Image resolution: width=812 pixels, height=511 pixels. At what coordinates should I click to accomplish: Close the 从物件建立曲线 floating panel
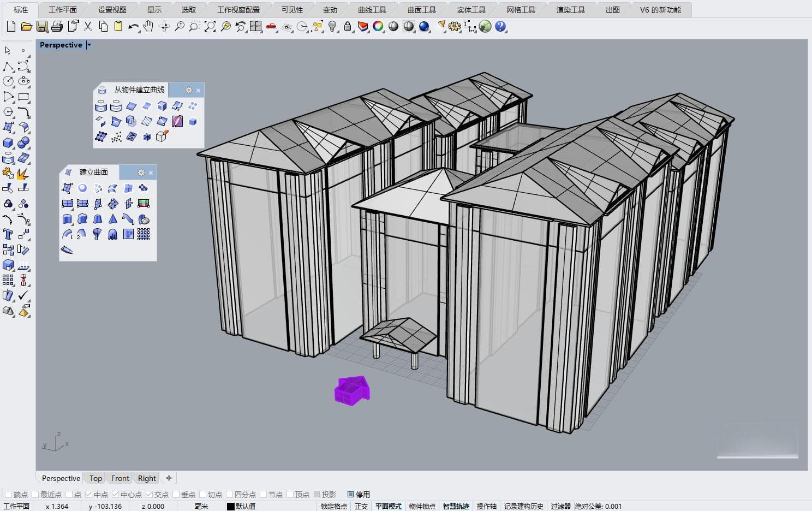click(x=199, y=90)
